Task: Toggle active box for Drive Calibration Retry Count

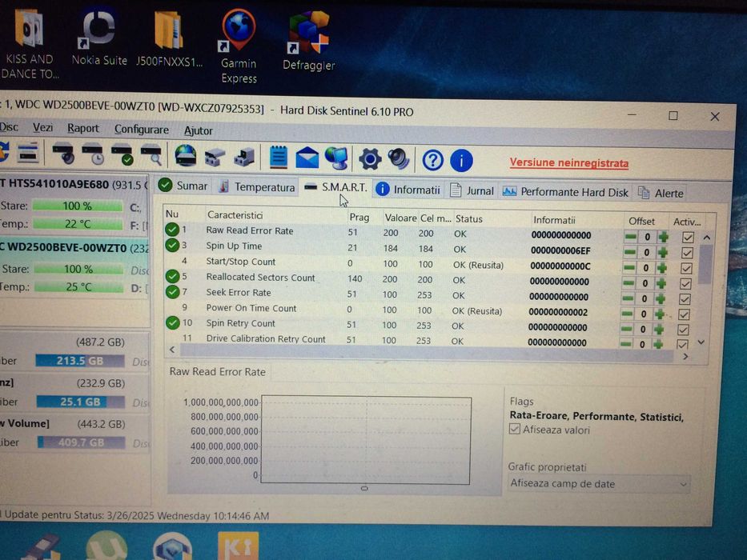Action: pyautogui.click(x=682, y=344)
